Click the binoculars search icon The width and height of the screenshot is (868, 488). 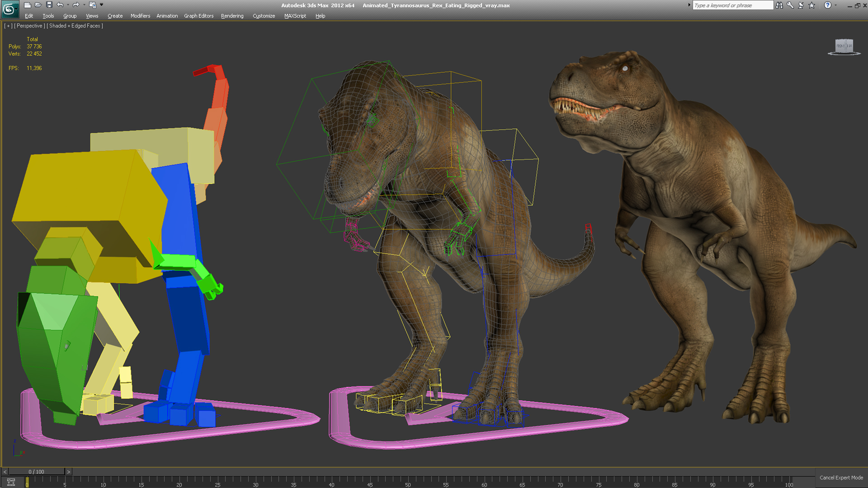pos(779,5)
